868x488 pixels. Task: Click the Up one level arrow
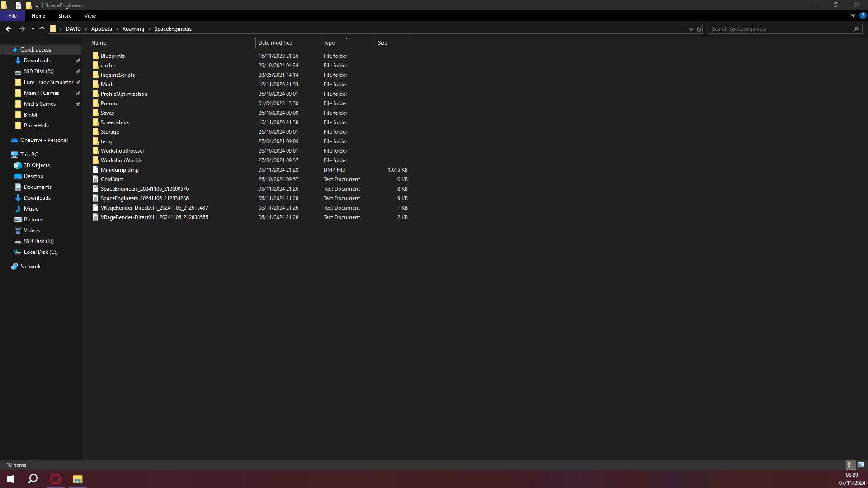(42, 29)
